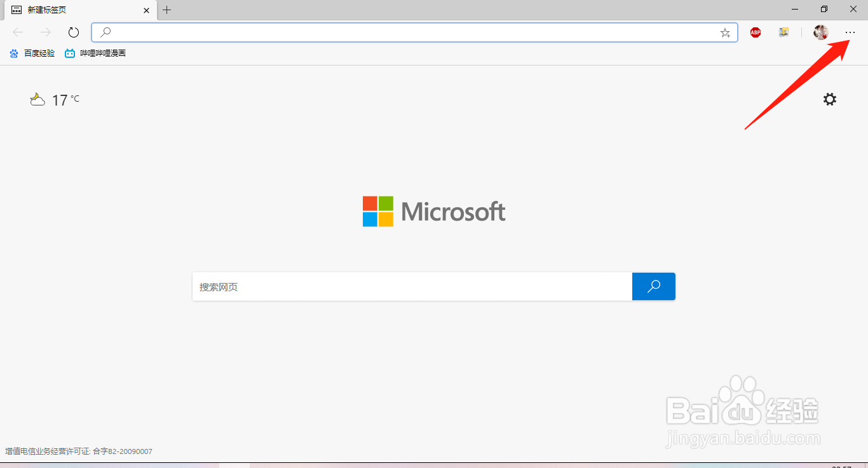Viewport: 868px width, 468px height.
Task: Go back to the previous page
Action: (18, 32)
